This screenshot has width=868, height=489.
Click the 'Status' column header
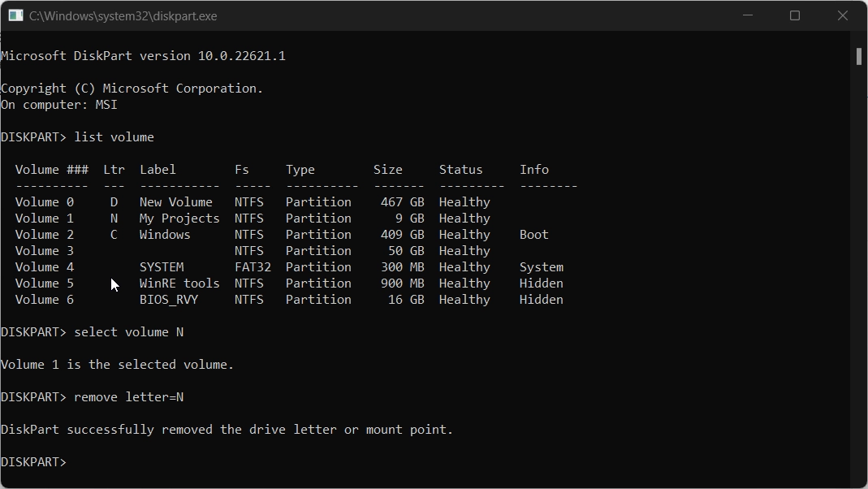pos(460,170)
